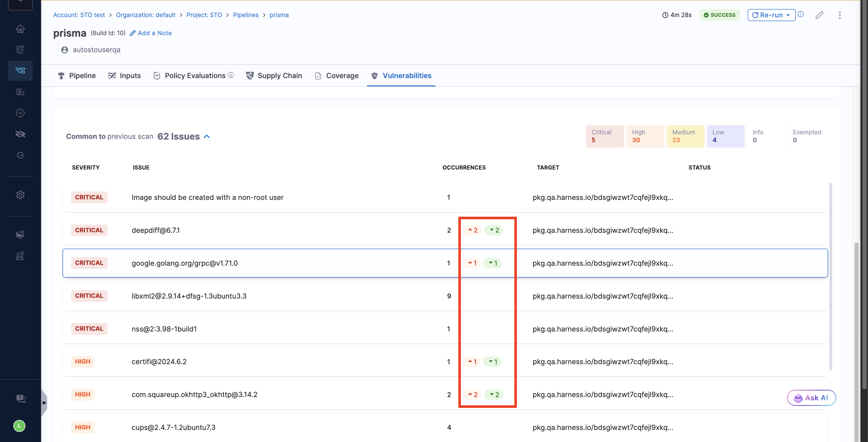Click the home icon in sidebar
This screenshot has width=868, height=442.
pos(20,29)
